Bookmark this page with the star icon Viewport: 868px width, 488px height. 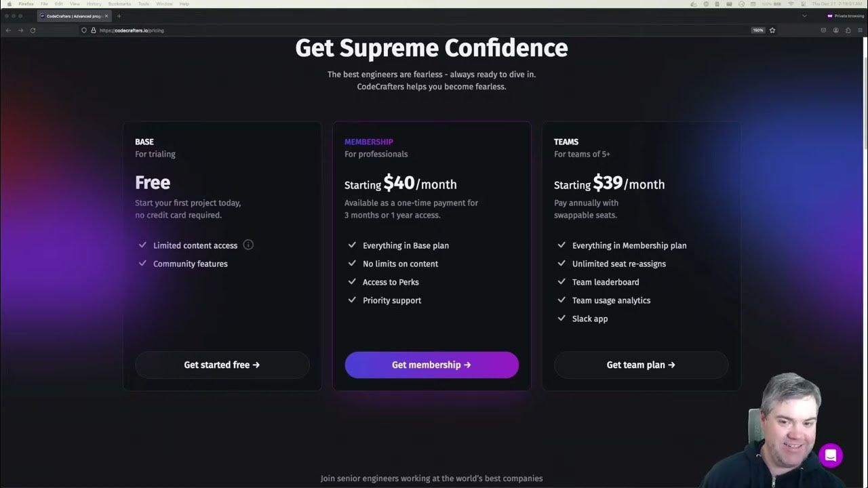772,30
